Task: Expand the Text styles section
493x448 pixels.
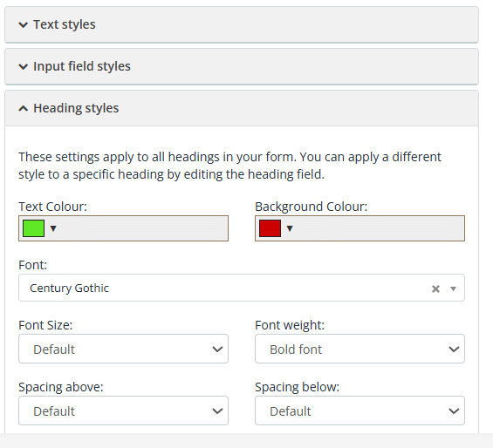Action: coord(242,24)
